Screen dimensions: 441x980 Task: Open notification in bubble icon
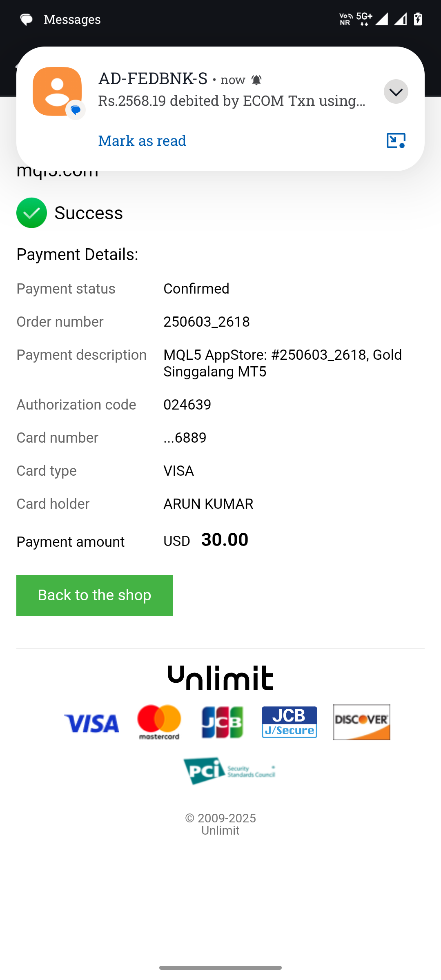click(396, 140)
